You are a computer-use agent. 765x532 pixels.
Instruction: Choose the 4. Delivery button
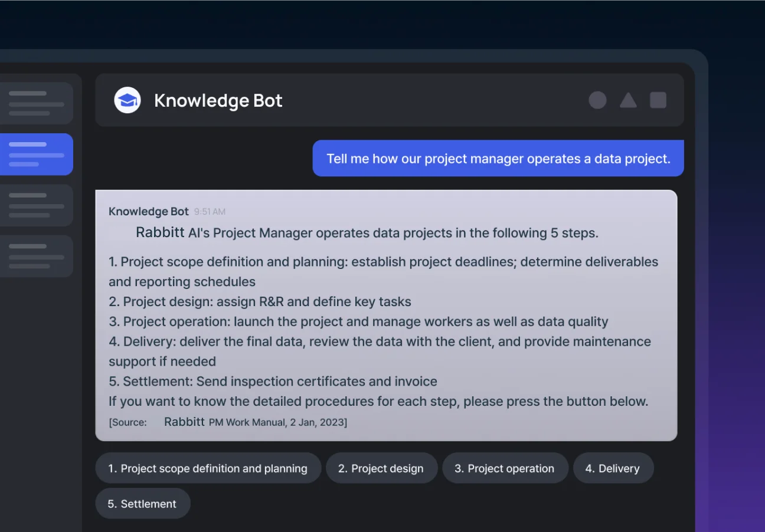coord(613,468)
